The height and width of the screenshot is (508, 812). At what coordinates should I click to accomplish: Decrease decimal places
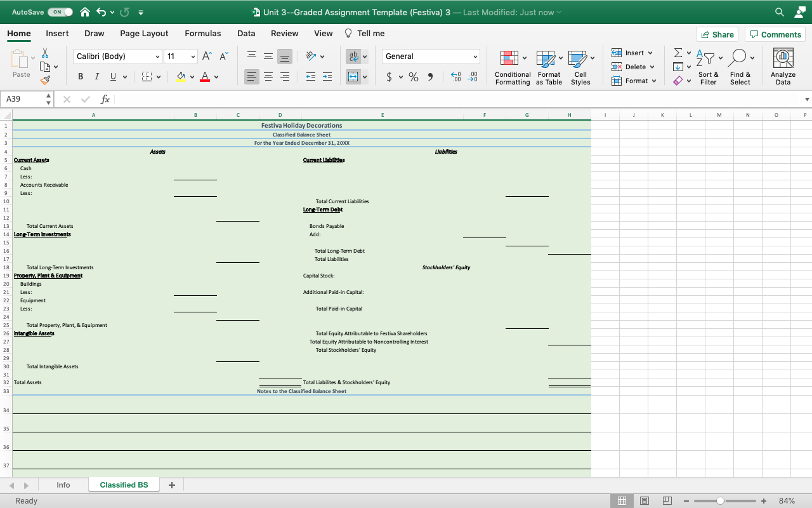coord(473,77)
